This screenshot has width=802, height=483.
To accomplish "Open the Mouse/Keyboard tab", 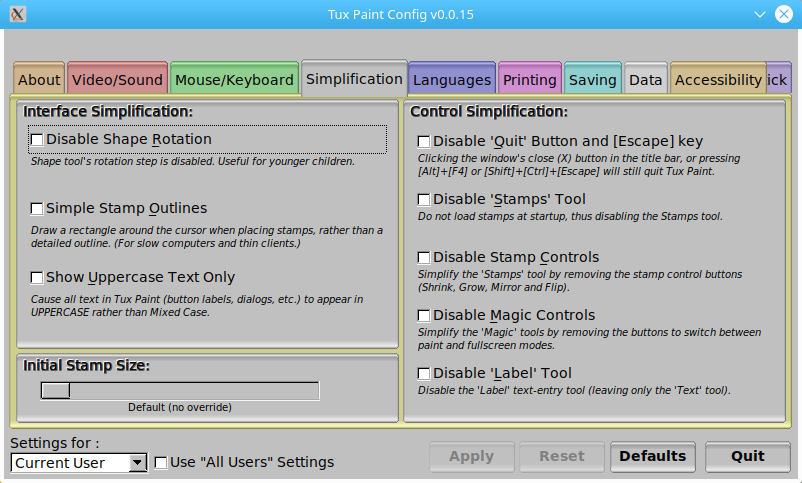I will pyautogui.click(x=234, y=80).
